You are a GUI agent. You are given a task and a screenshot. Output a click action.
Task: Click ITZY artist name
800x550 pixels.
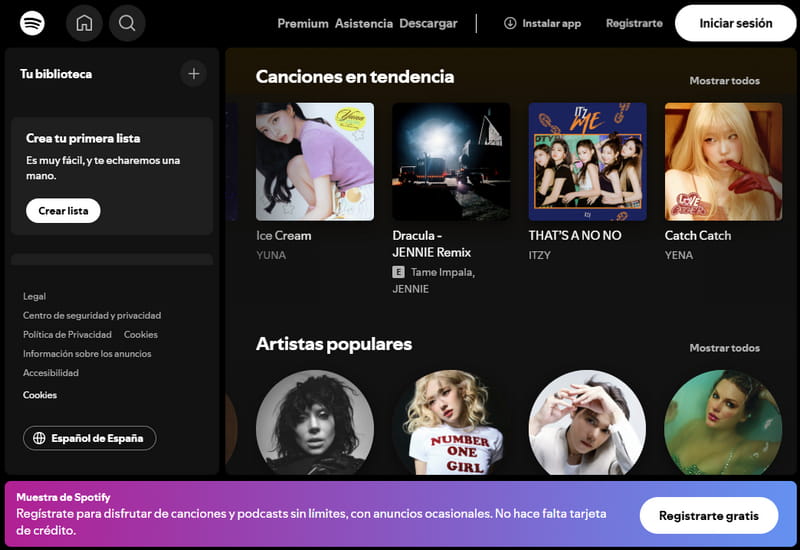[539, 255]
